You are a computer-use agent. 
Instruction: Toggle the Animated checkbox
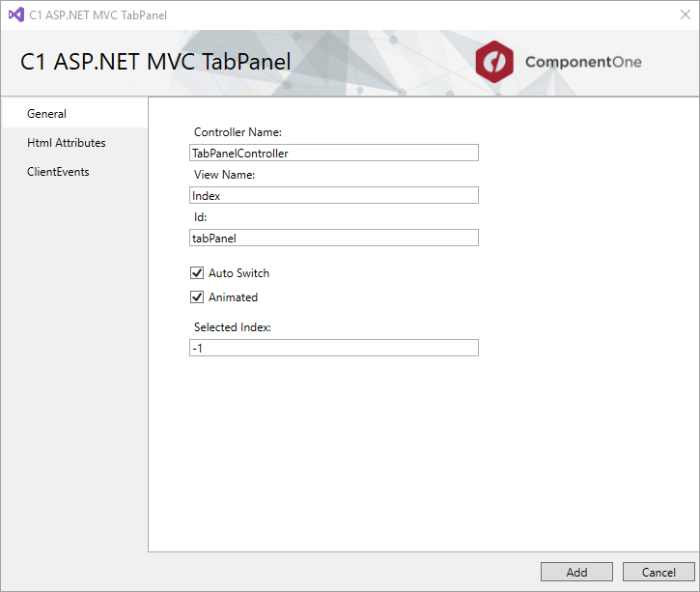pos(197,296)
